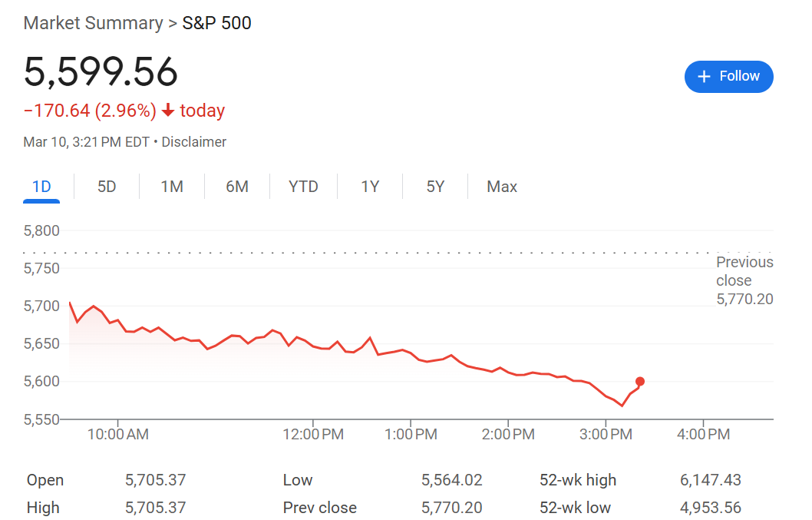Click the S&P 500 breadcrumb title

point(216,23)
